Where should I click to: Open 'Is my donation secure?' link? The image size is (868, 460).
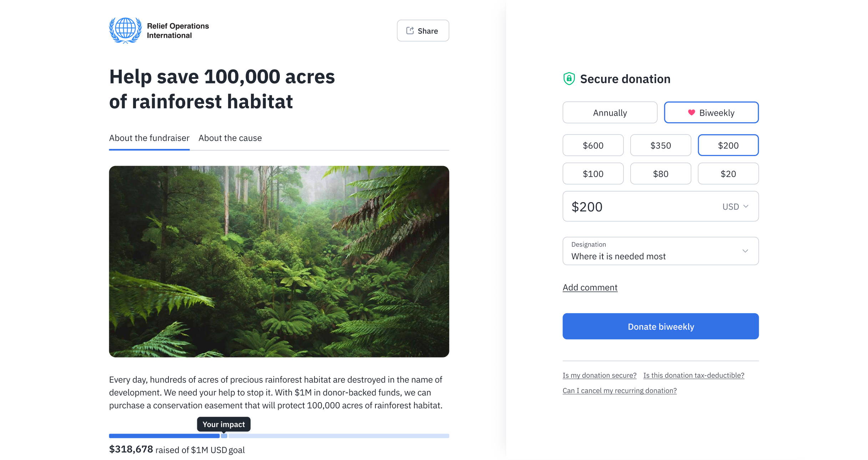click(599, 375)
